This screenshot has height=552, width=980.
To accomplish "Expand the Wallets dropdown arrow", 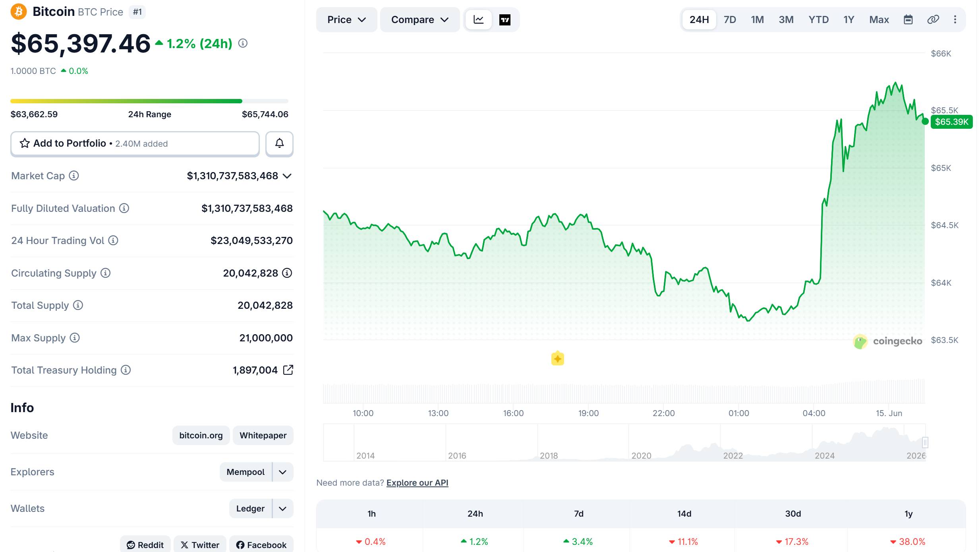I will click(283, 509).
